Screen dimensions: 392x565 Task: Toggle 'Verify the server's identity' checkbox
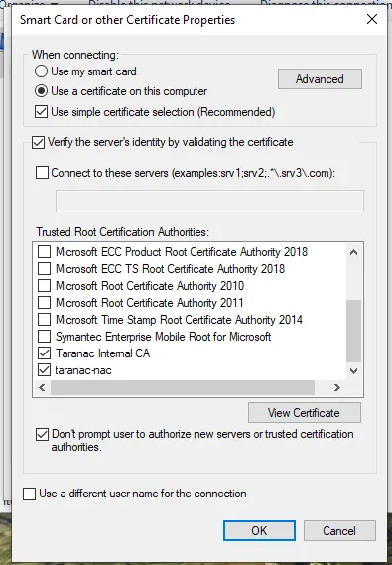[38, 142]
